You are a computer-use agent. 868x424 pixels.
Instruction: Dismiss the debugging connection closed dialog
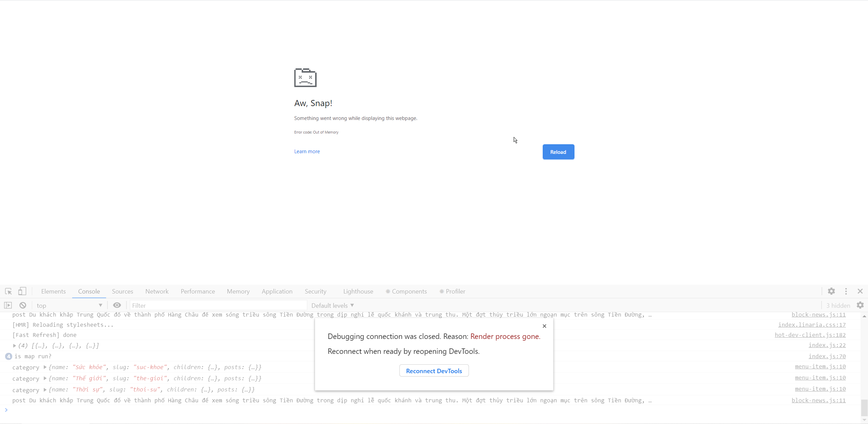point(544,326)
